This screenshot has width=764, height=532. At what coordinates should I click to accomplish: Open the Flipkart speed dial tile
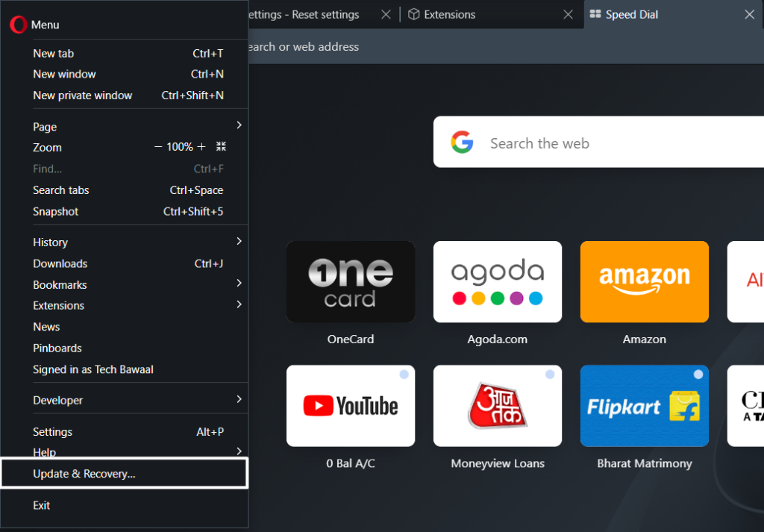[x=645, y=406]
